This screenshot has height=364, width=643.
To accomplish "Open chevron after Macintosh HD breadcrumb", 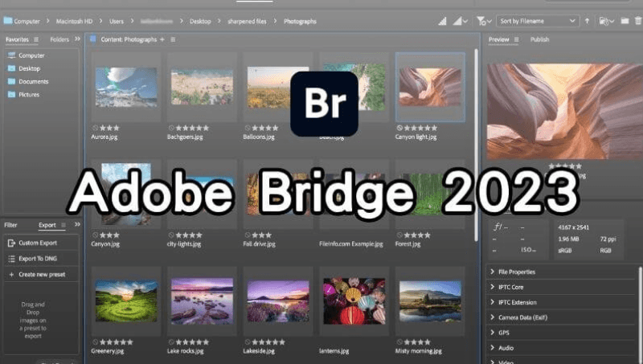I will (x=100, y=21).
